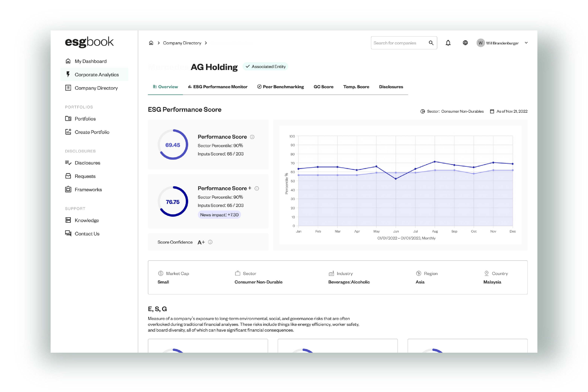The width and height of the screenshot is (588, 392).
Task: Click the W user avatar
Action: pos(480,43)
